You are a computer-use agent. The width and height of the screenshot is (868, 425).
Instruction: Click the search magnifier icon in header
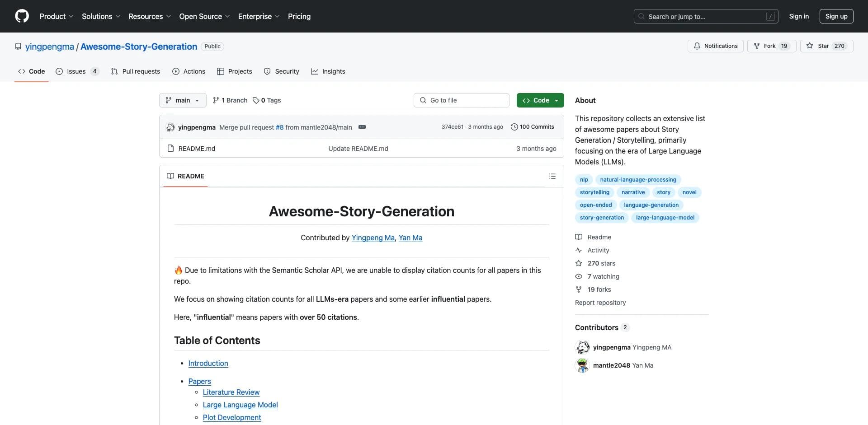(641, 16)
